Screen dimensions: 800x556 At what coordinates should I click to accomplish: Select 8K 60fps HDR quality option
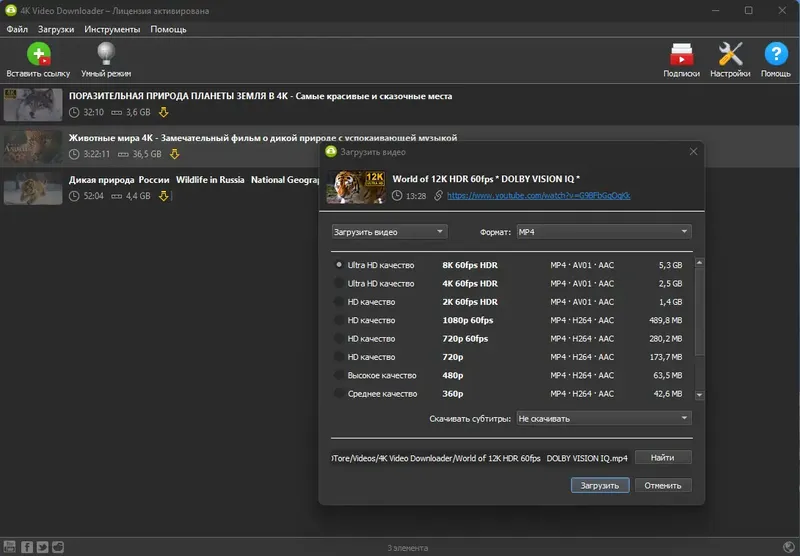339,265
